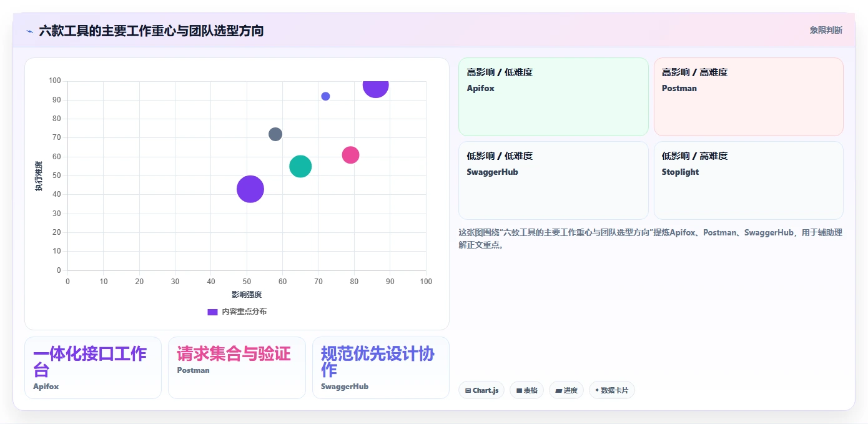Toggle the 内容重点分布 legend swatch
This screenshot has width=868, height=424.
point(212,312)
